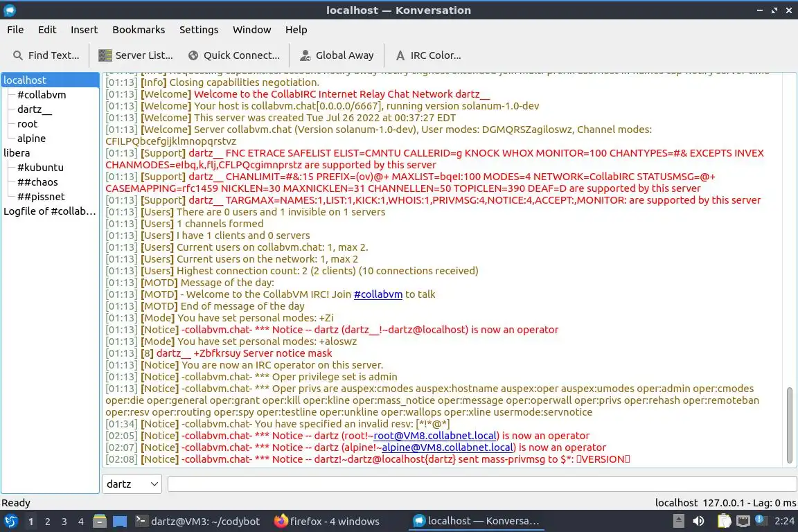Screen dimensions: 798x532
Task: Click 'localhost 127.0.0.1 - Lag: 0 ms' status
Action: click(725, 503)
